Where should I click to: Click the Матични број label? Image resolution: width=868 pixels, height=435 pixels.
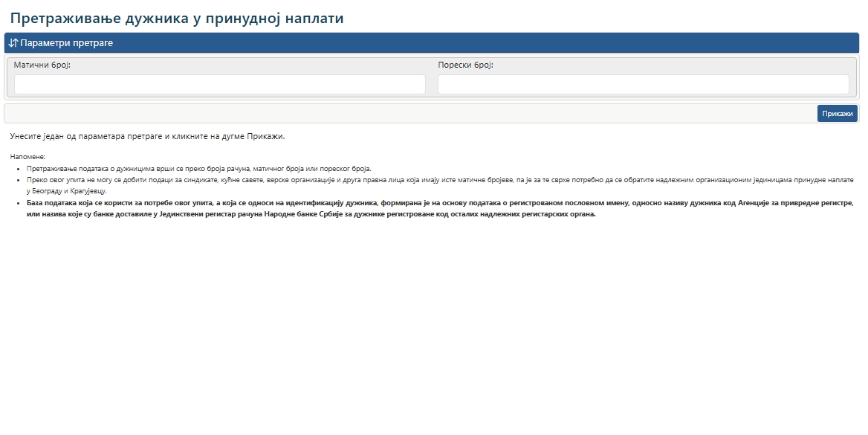tap(42, 65)
